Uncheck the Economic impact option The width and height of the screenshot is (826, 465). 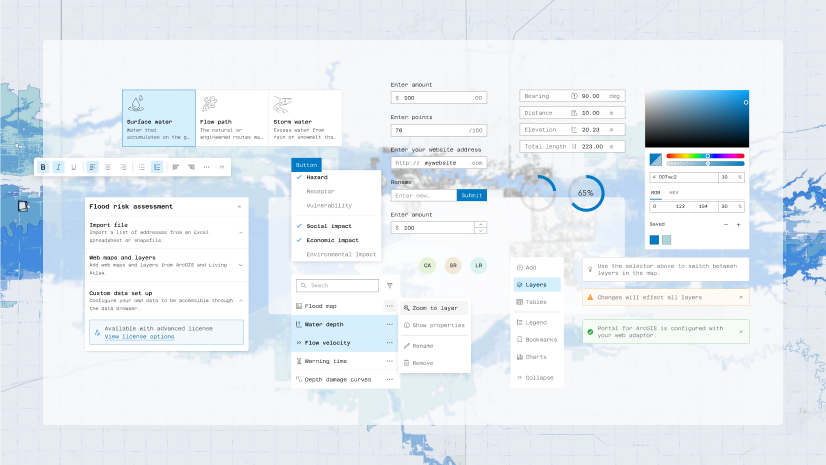pos(336,240)
